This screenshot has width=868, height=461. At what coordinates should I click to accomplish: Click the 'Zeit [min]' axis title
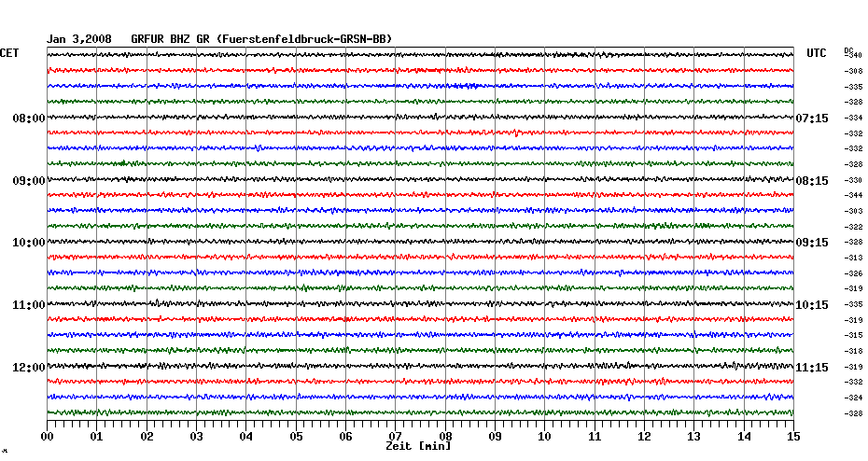click(418, 446)
